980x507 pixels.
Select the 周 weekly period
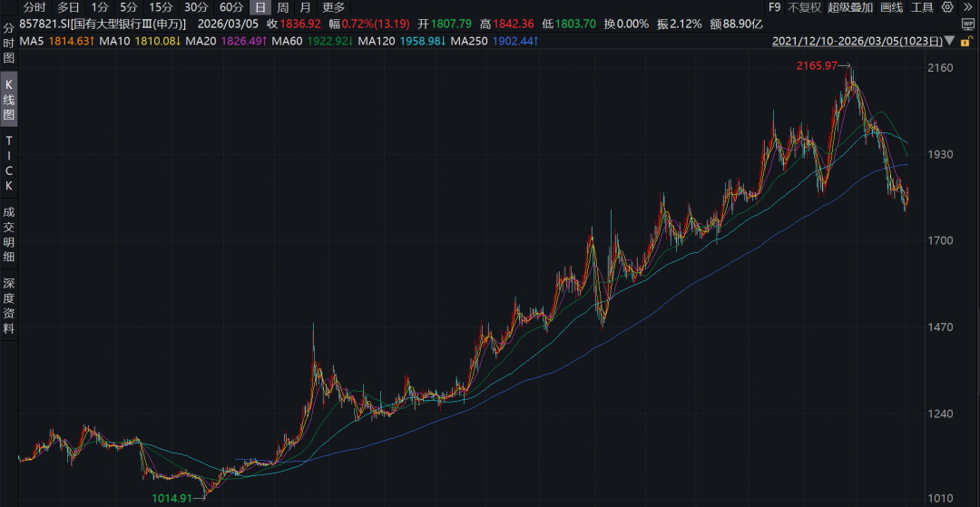tap(283, 7)
